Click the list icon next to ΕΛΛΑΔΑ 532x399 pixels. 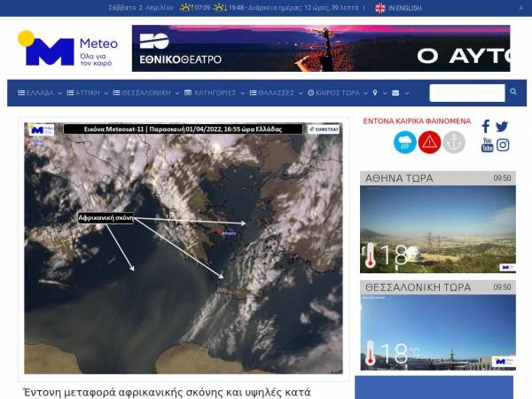[21, 92]
